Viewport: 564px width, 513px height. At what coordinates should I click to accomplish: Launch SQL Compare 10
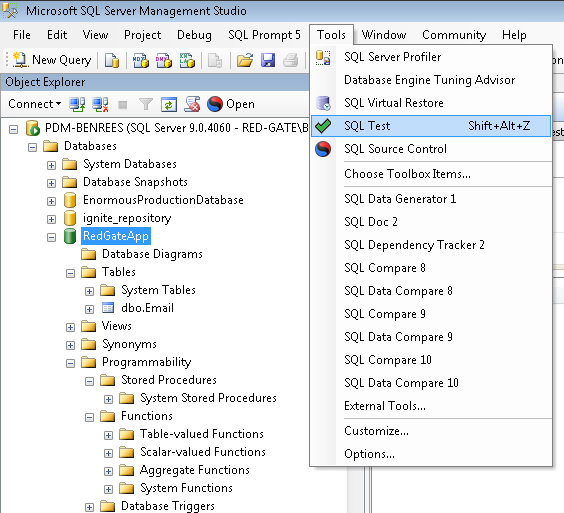pos(431,360)
